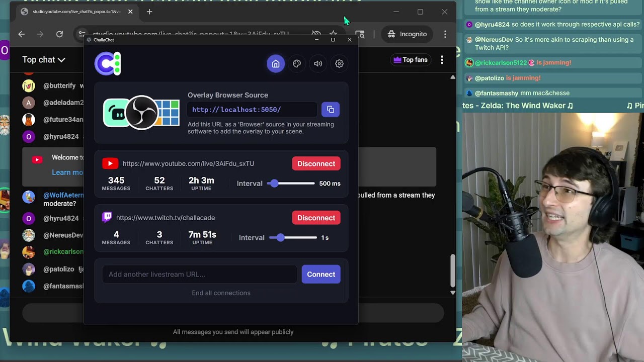Click the Incognito indicator in Chrome

click(x=407, y=34)
